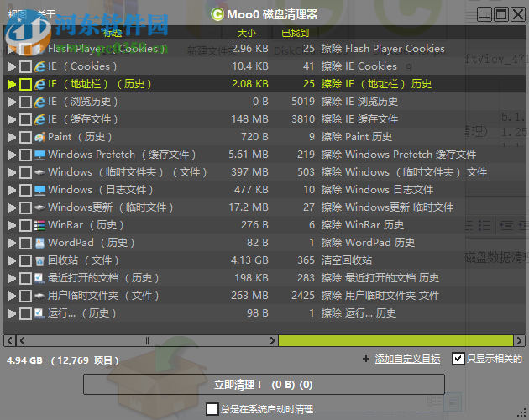This screenshot has height=420, width=529.
Task: Click the IE icon in IE (缓存文件) row
Action: pos(39,119)
